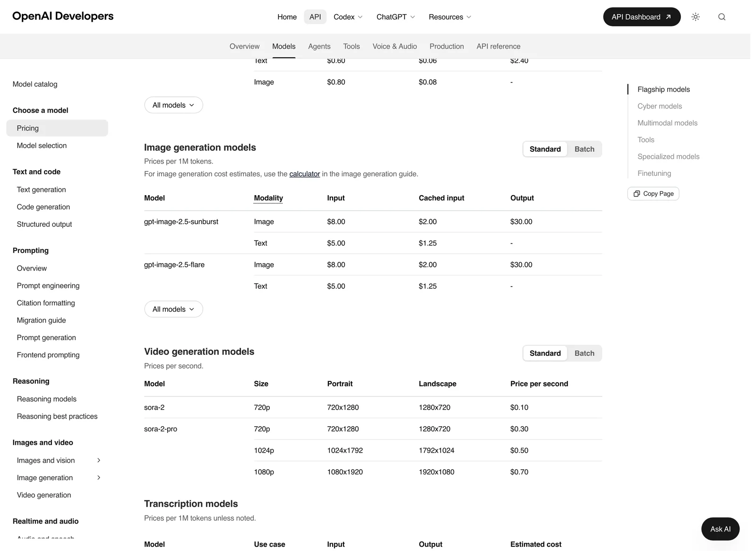
Task: Jump to Cyber models section
Action: [x=660, y=106]
